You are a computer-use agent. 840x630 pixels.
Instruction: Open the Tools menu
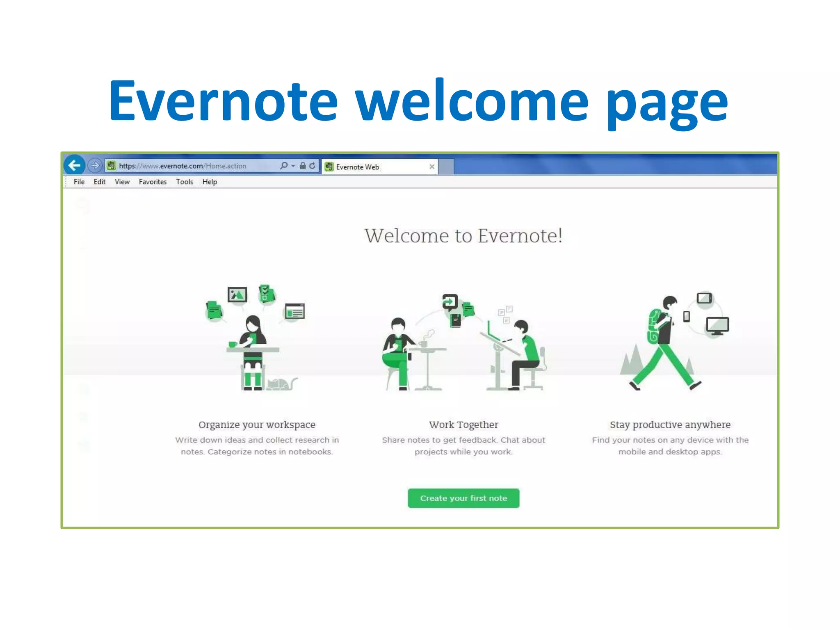point(185,182)
